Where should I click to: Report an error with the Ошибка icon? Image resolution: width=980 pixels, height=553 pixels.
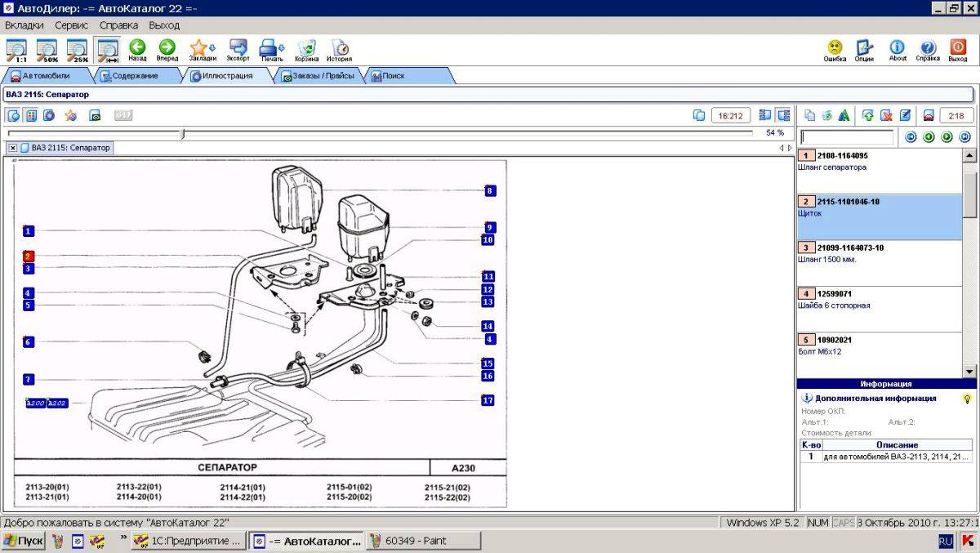[x=835, y=50]
